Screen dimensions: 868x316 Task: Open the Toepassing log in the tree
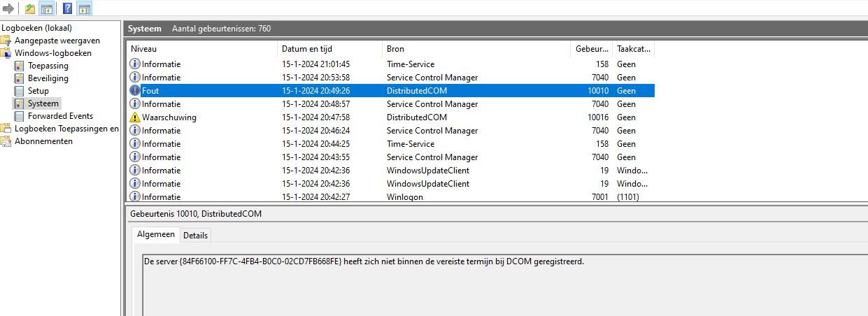(48, 66)
